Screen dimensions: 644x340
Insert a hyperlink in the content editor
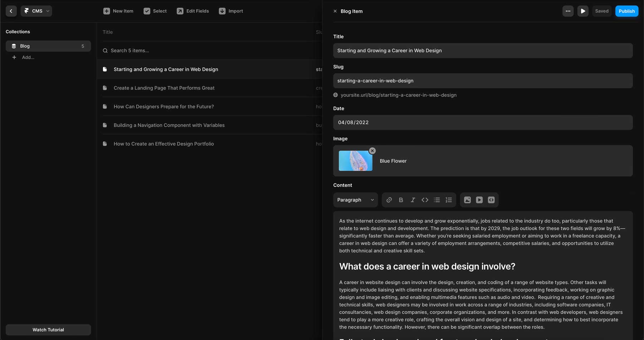pos(389,200)
